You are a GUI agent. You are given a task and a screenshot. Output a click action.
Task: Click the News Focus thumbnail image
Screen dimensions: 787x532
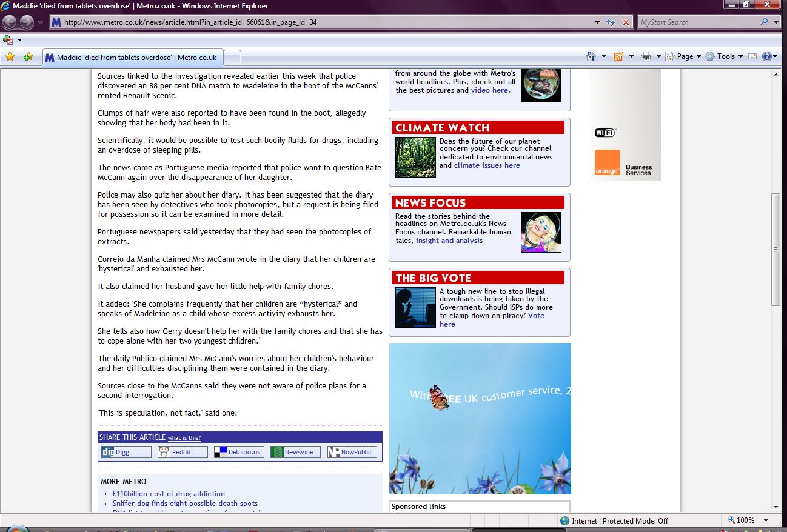point(541,232)
